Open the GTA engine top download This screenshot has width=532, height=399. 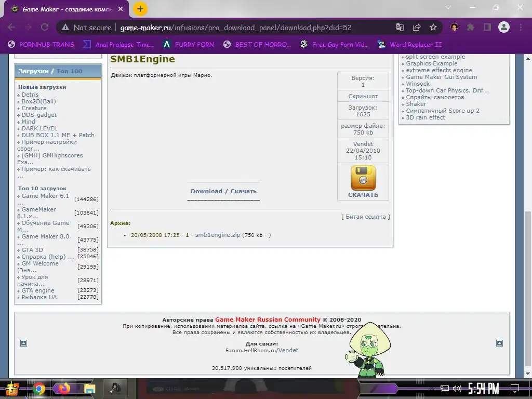click(38, 290)
